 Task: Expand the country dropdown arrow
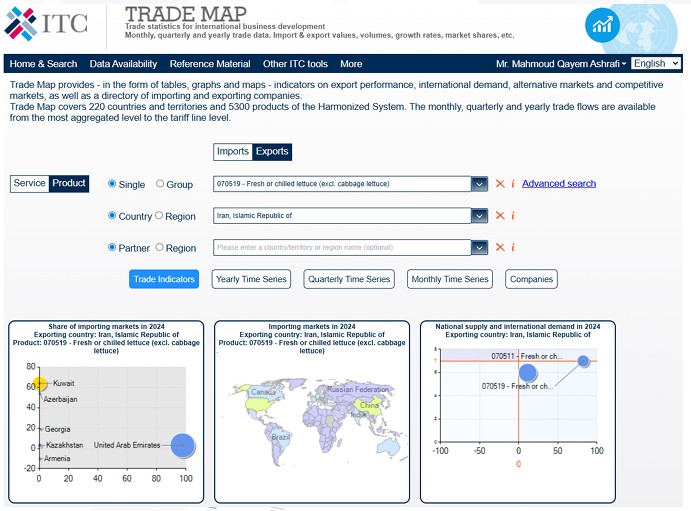[479, 215]
